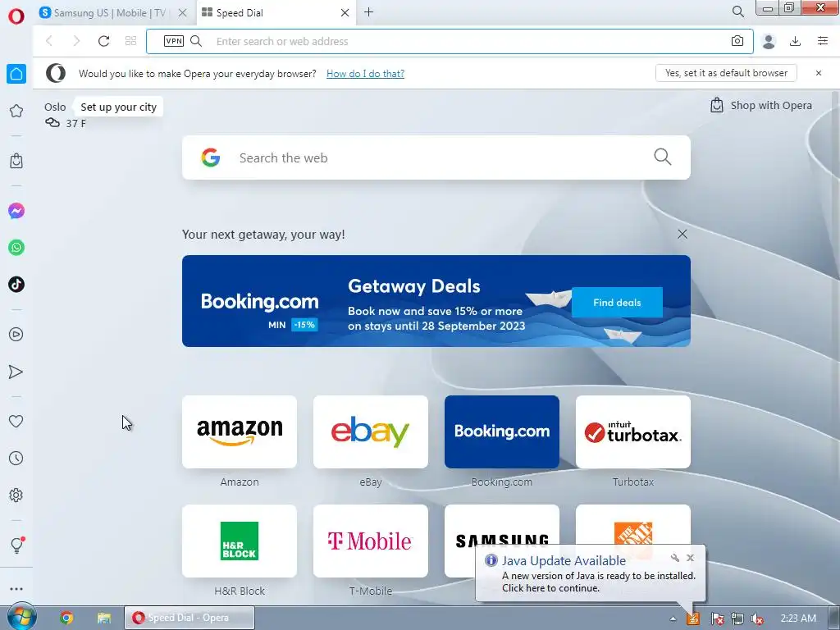Search in tabs magnifier icon
Screen dimensions: 840x630
(x=737, y=11)
